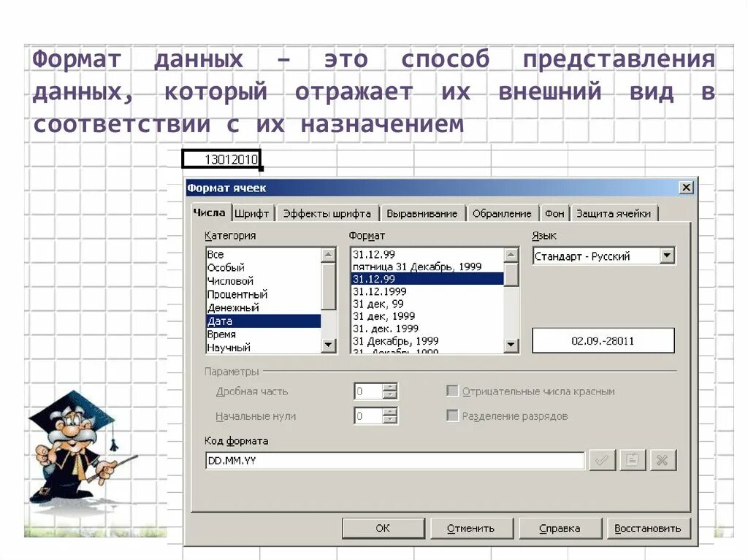Increase Начальные нули spinner value
This screenshot has width=748, height=560.
coord(390,412)
